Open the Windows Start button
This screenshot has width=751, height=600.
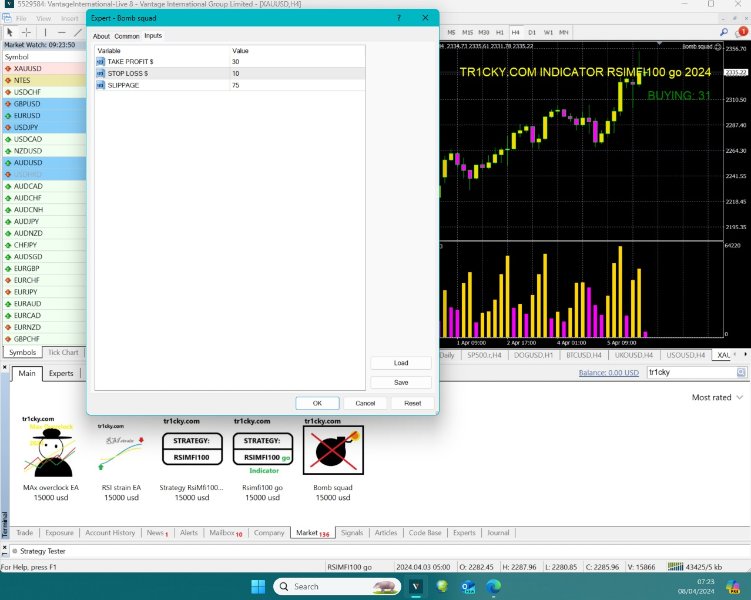(x=258, y=587)
